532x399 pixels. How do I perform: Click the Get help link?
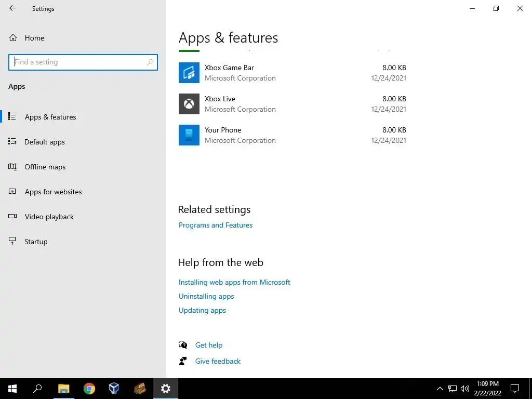209,345
